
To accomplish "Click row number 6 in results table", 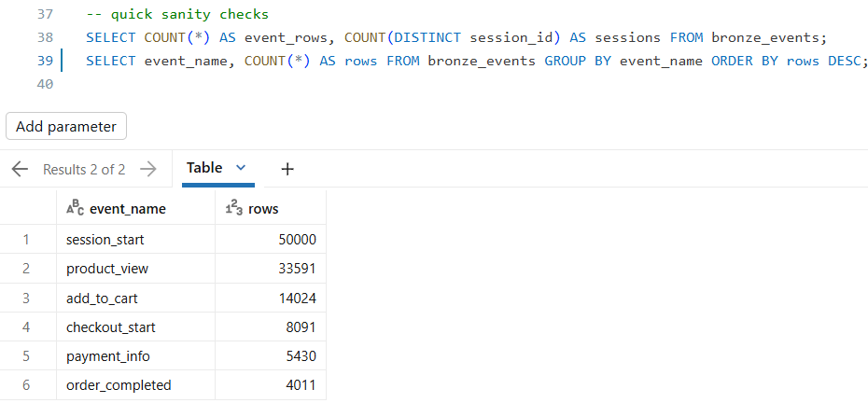I will point(26,384).
